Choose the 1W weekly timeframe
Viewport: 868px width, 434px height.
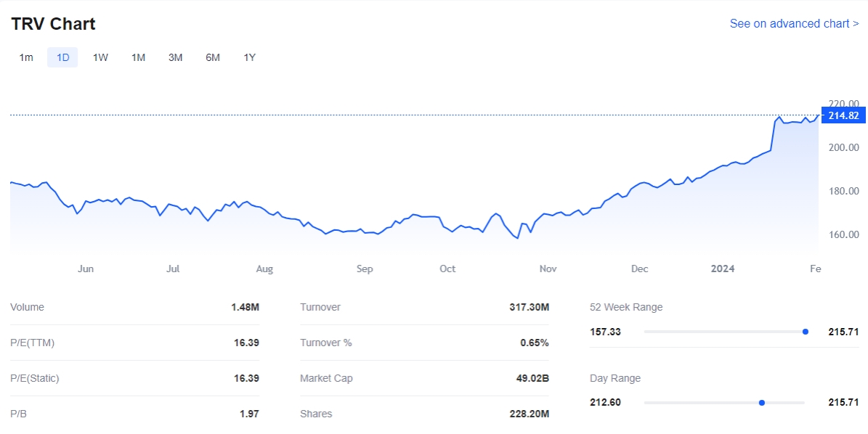pyautogui.click(x=100, y=57)
